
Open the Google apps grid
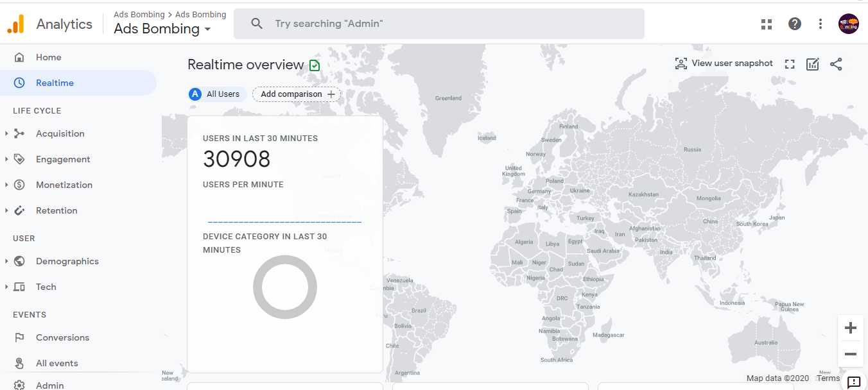point(767,24)
